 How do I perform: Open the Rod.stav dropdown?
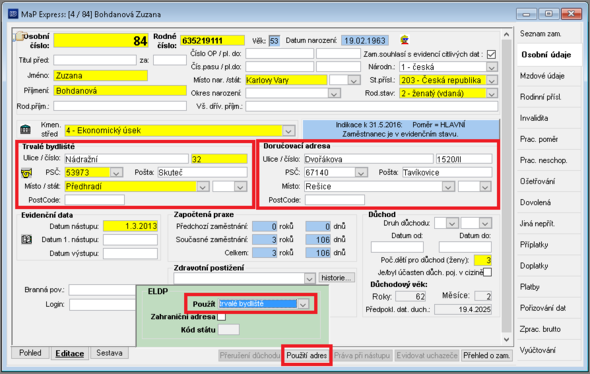tap(491, 93)
